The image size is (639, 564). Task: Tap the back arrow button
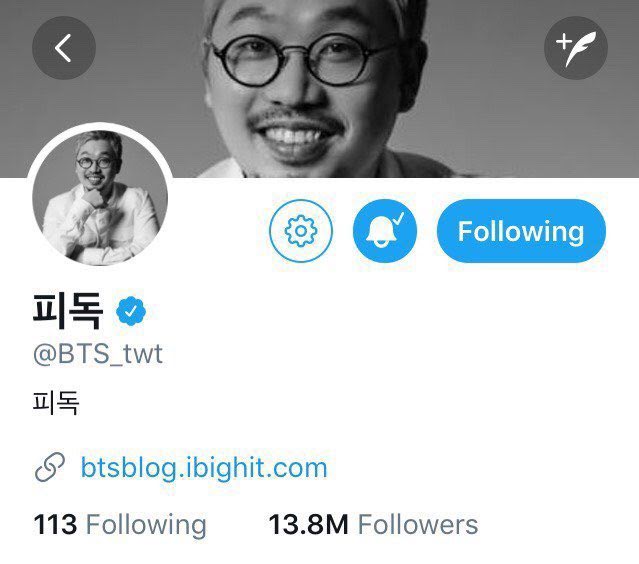64,48
